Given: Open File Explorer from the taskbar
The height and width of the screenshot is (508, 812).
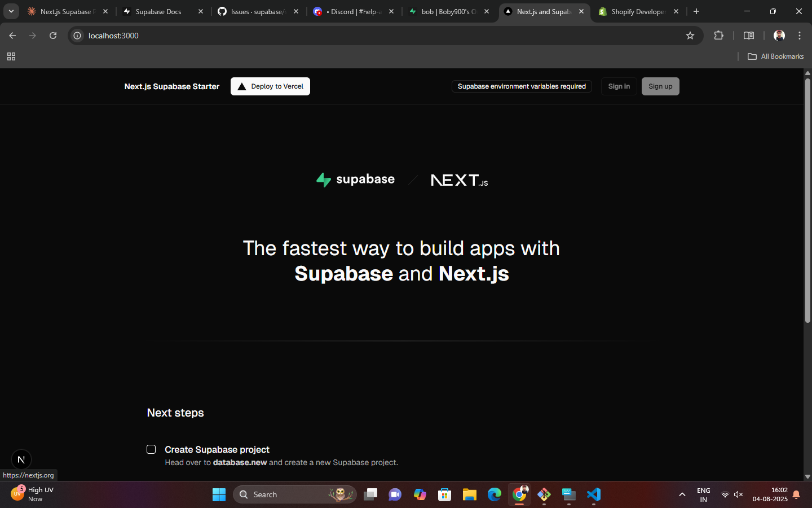Looking at the screenshot, I should [x=470, y=495].
